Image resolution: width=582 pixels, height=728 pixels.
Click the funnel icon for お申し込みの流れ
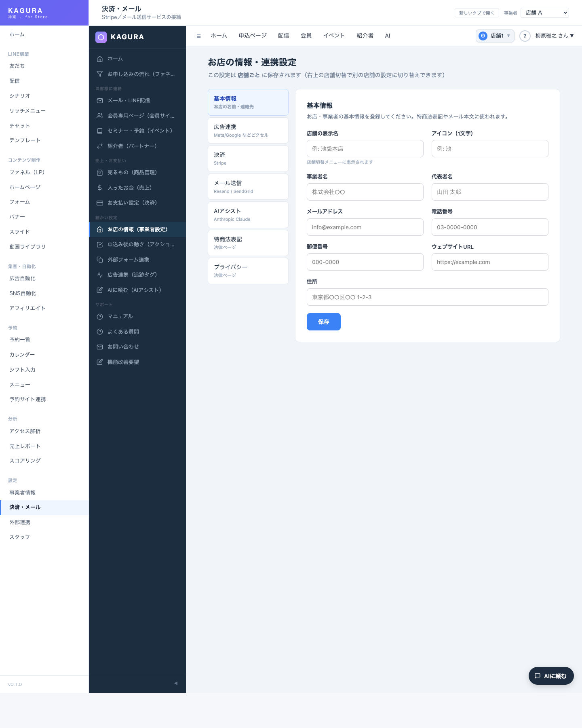coord(100,74)
